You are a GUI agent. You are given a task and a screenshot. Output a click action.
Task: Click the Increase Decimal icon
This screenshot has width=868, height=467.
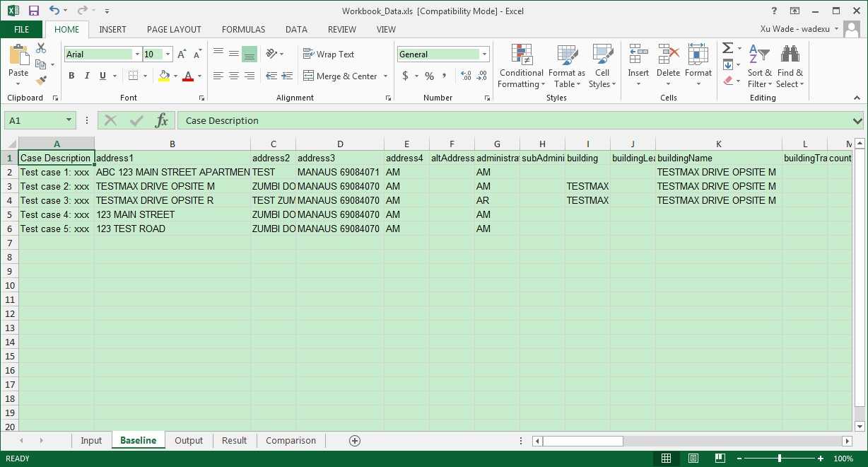467,76
